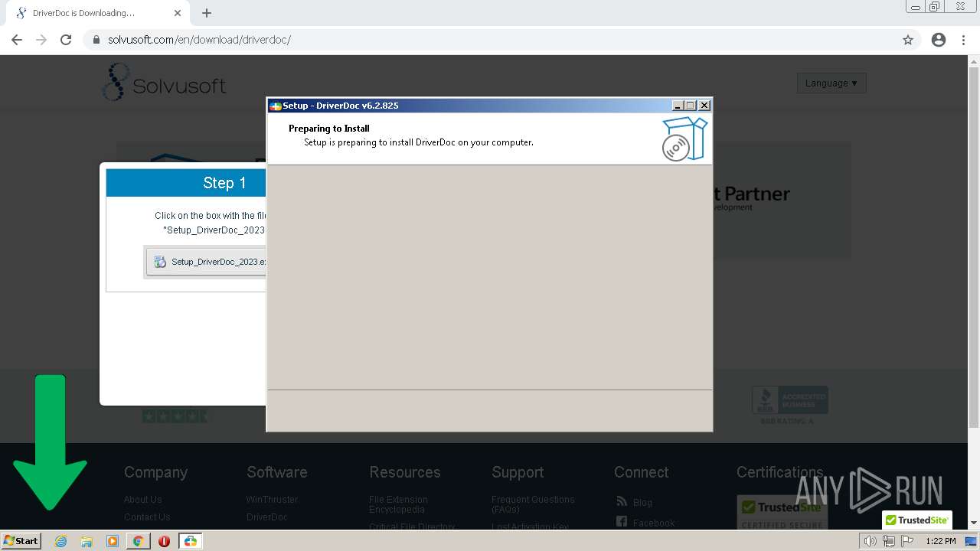Screen dimensions: 980x551
Task: Click the network tray icon
Action: tap(889, 541)
